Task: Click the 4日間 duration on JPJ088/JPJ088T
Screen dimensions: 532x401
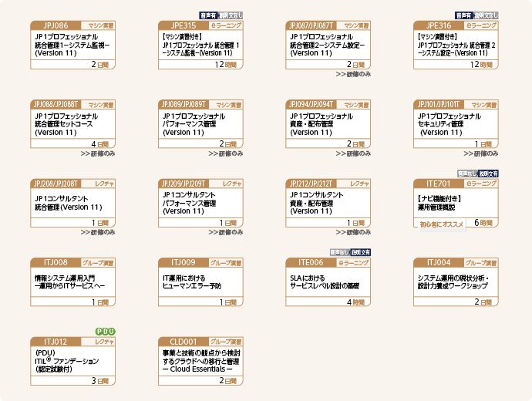Action: (x=99, y=144)
